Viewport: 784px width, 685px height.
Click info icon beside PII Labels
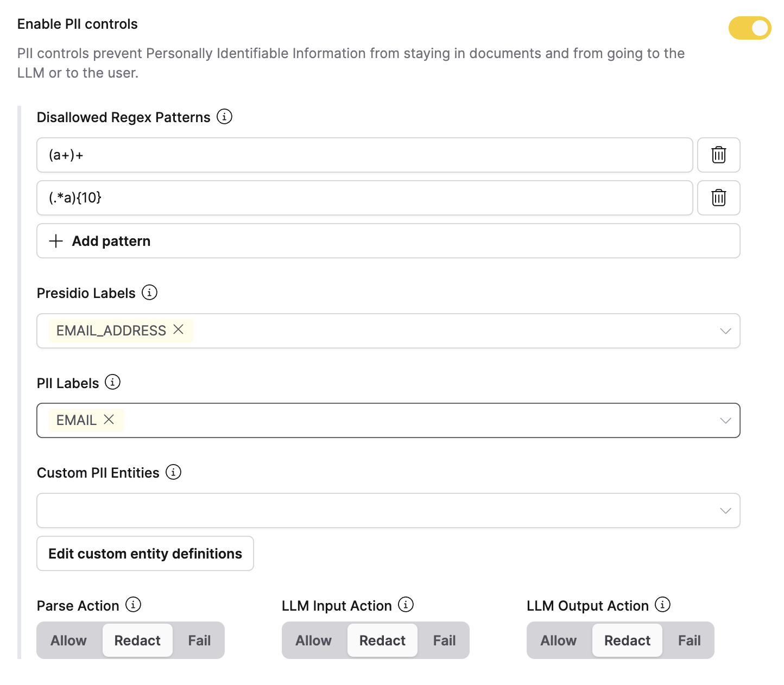pos(112,382)
